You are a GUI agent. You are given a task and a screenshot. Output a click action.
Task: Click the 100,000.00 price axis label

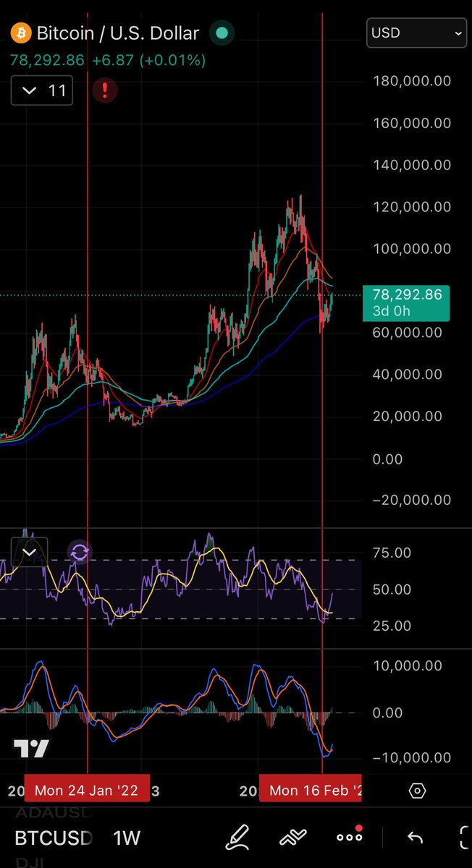pyautogui.click(x=412, y=249)
